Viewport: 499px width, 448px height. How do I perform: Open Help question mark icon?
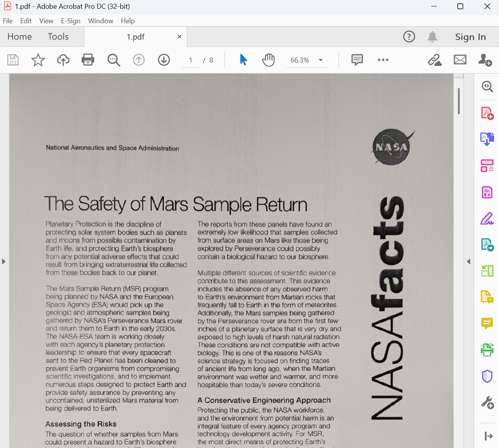(409, 37)
